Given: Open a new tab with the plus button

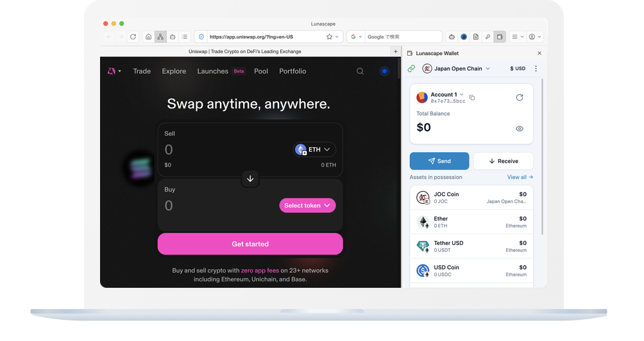Looking at the screenshot, I should (x=396, y=52).
